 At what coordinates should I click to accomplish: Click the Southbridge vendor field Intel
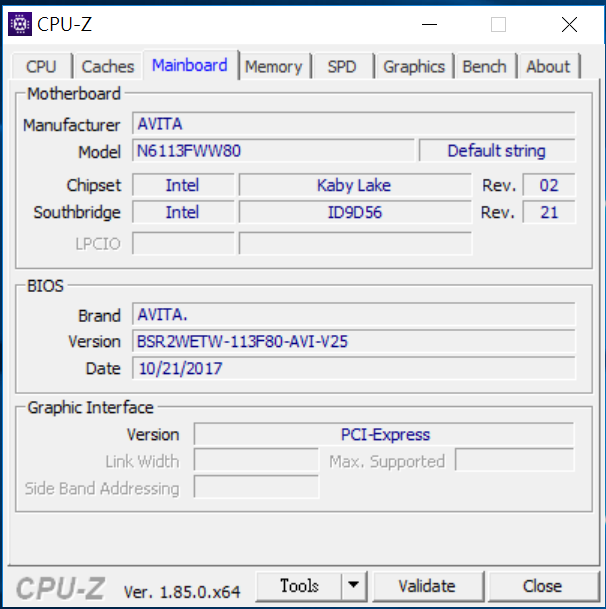[x=183, y=212]
